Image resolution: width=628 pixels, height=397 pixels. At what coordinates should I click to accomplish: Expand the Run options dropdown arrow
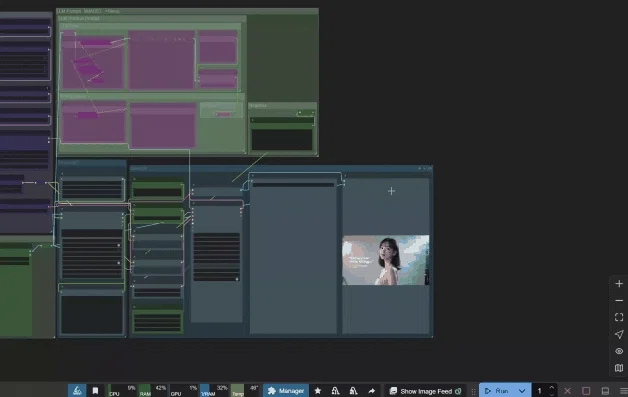pyautogui.click(x=522, y=391)
